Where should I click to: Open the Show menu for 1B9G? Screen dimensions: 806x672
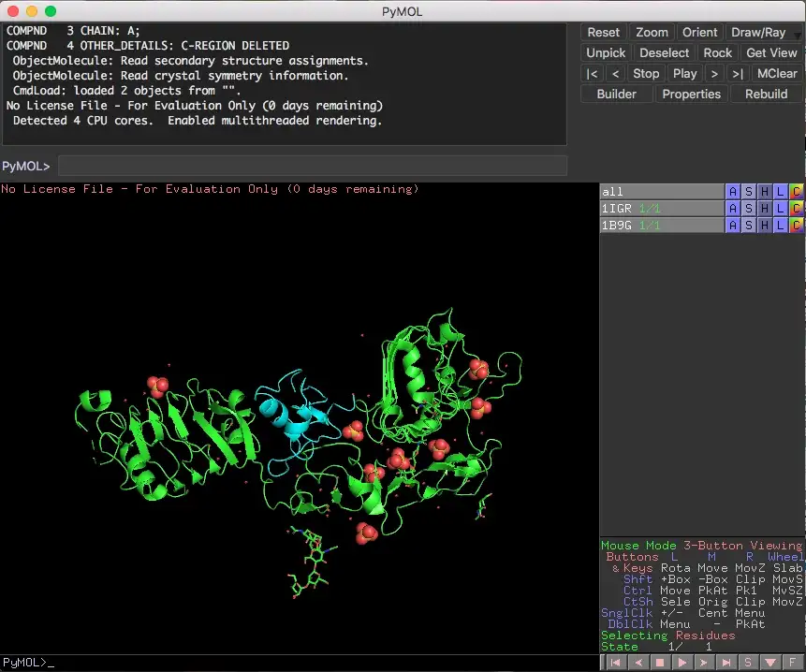pos(750,225)
